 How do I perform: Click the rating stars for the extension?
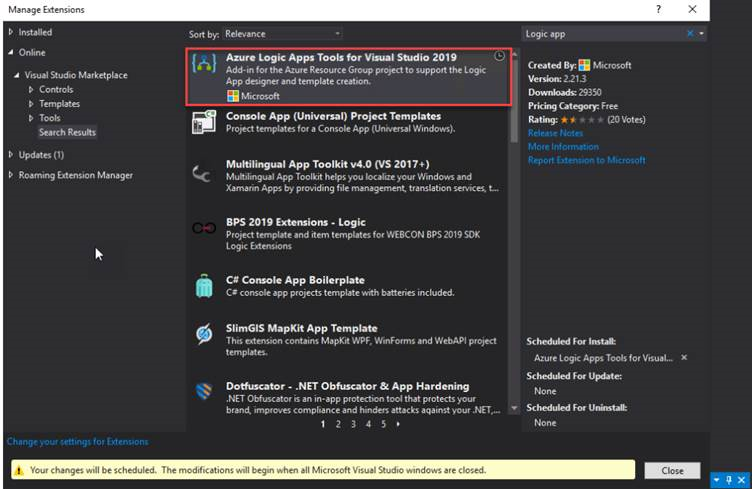point(582,120)
